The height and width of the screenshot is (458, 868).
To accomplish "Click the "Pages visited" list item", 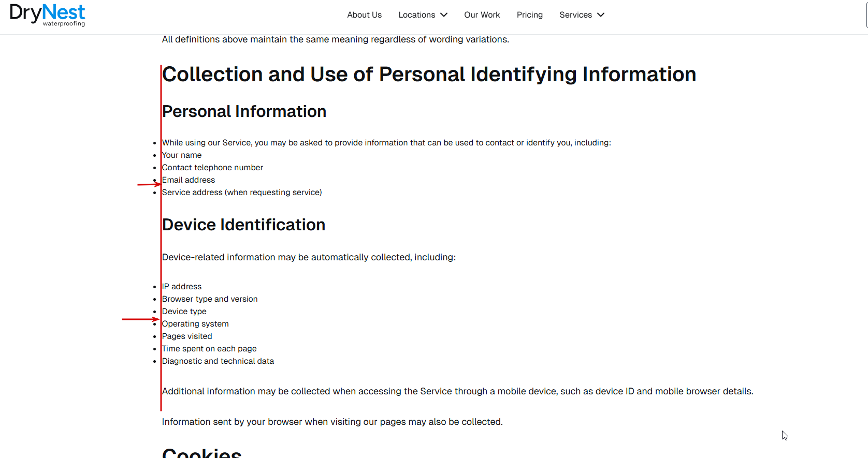I will click(187, 336).
